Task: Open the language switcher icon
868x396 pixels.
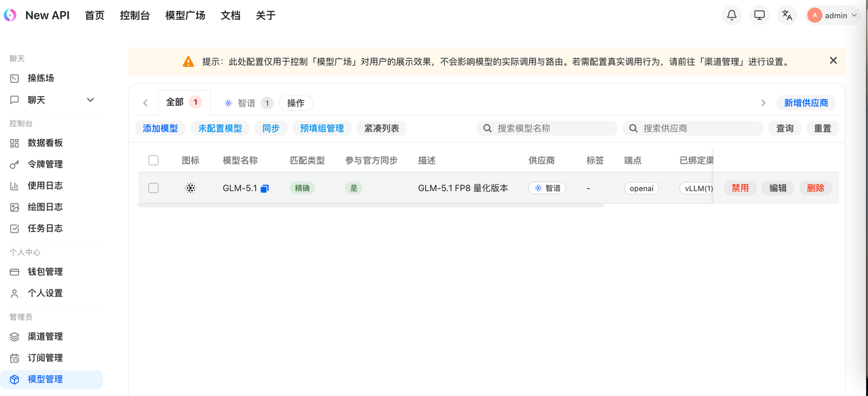Action: (787, 15)
